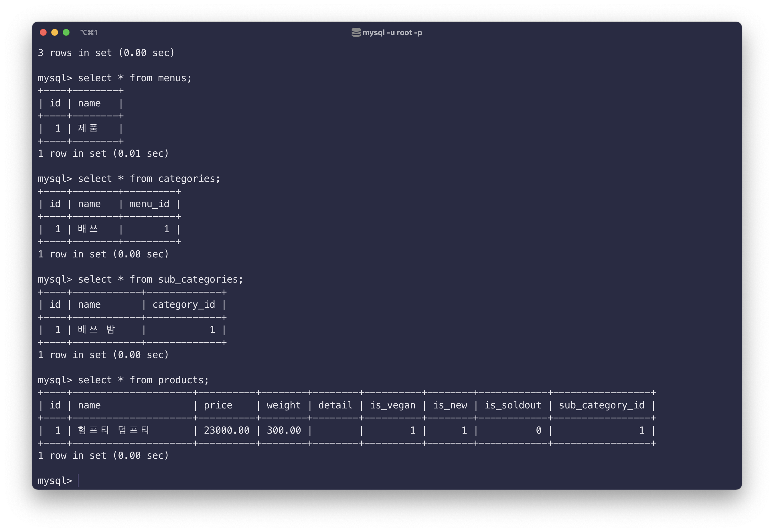The height and width of the screenshot is (532, 774).
Task: Click the green zoom window button
Action: tap(66, 32)
